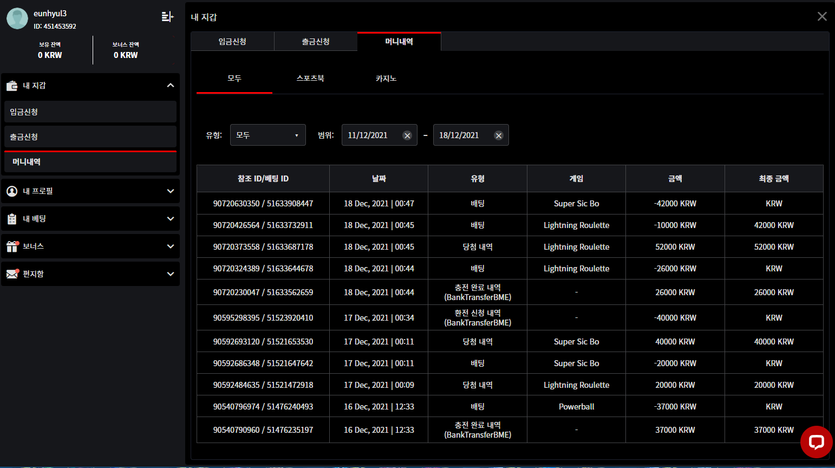Select reference ID 90592693120 / 51521653530
The width and height of the screenshot is (835, 468).
263,342
